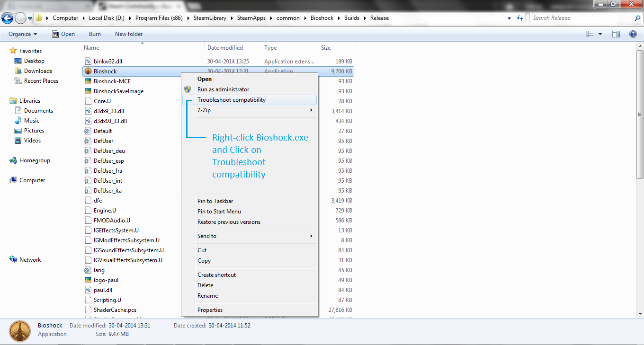The height and width of the screenshot is (345, 644).
Task: Open Help with the question mark icon
Action: (x=633, y=34)
